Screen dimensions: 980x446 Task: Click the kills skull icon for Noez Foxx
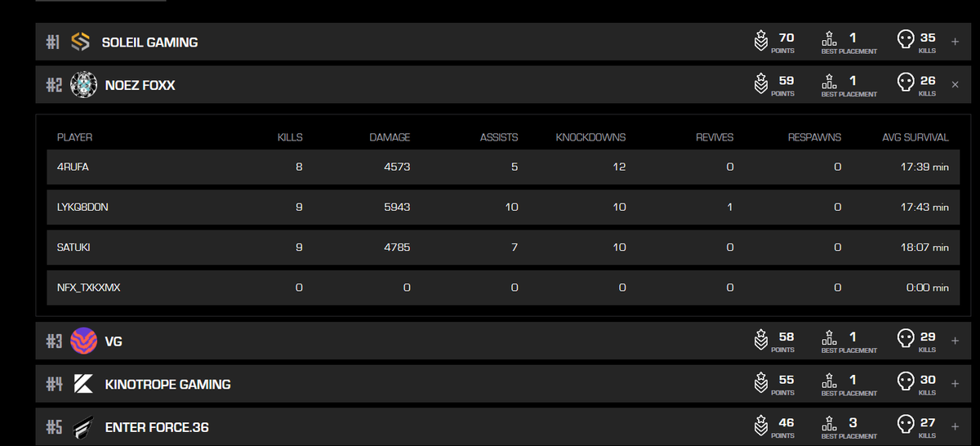coord(905,83)
